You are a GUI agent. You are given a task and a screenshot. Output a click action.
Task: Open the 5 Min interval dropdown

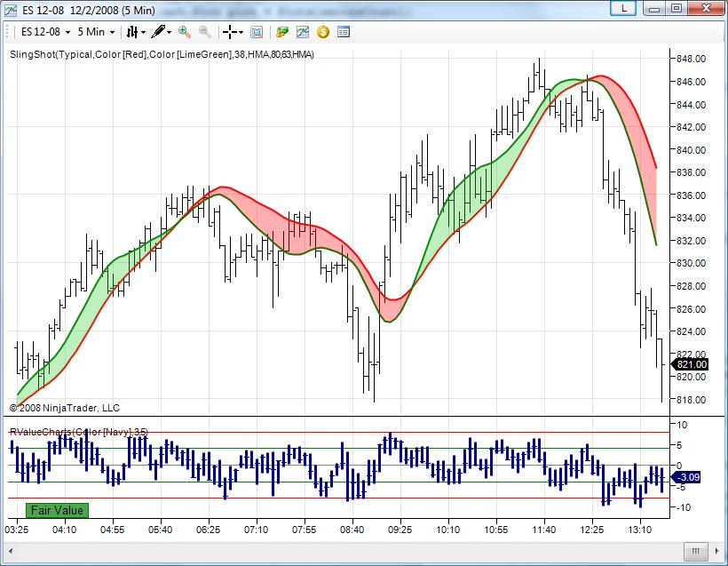click(96, 32)
